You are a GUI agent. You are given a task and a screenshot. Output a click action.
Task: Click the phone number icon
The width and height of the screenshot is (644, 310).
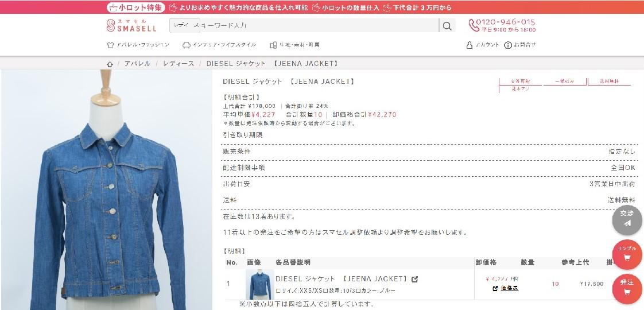(x=474, y=25)
